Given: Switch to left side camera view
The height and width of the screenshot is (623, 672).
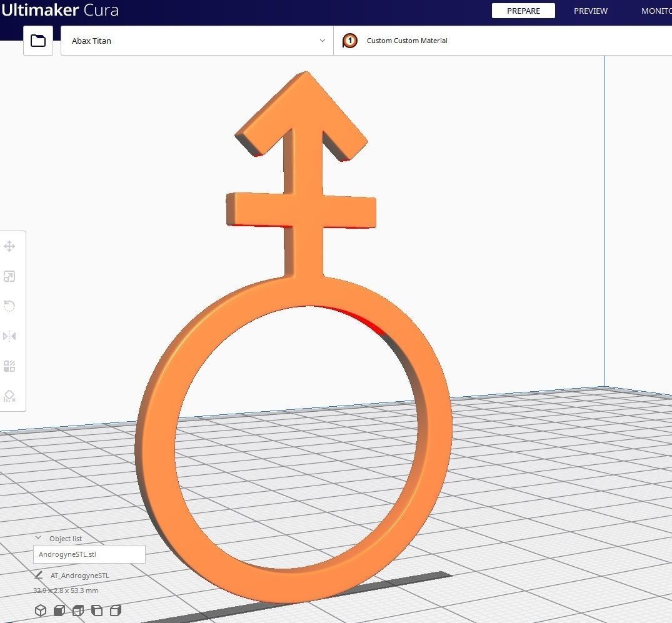Looking at the screenshot, I should [97, 610].
